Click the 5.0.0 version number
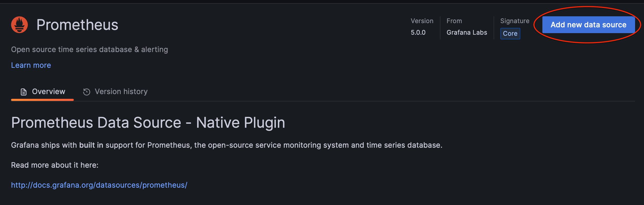 [418, 33]
